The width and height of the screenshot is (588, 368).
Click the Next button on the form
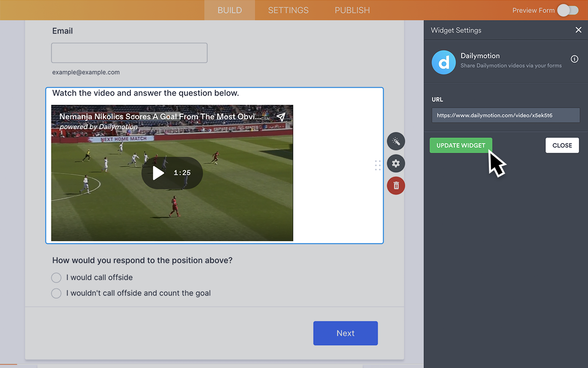[x=345, y=333]
